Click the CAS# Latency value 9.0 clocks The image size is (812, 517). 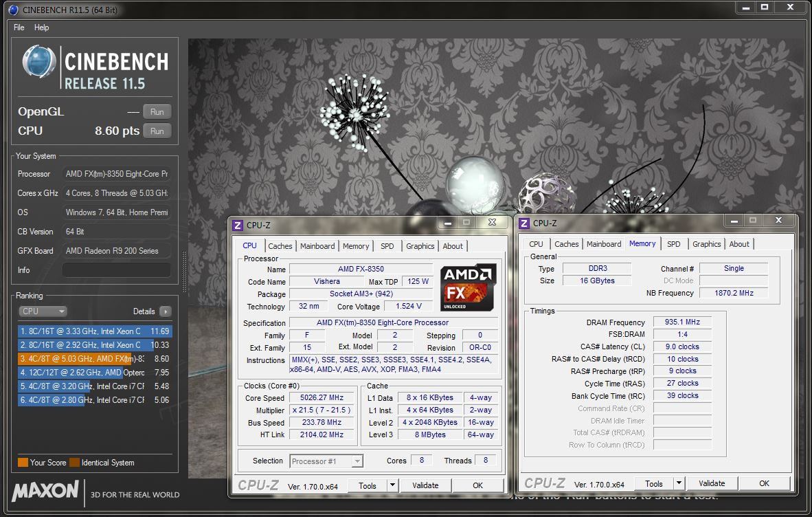[x=682, y=346]
